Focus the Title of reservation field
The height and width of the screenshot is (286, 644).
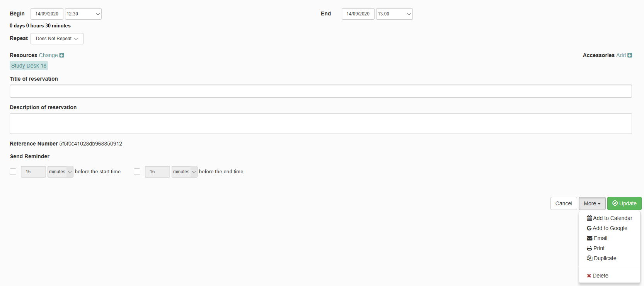click(x=321, y=91)
